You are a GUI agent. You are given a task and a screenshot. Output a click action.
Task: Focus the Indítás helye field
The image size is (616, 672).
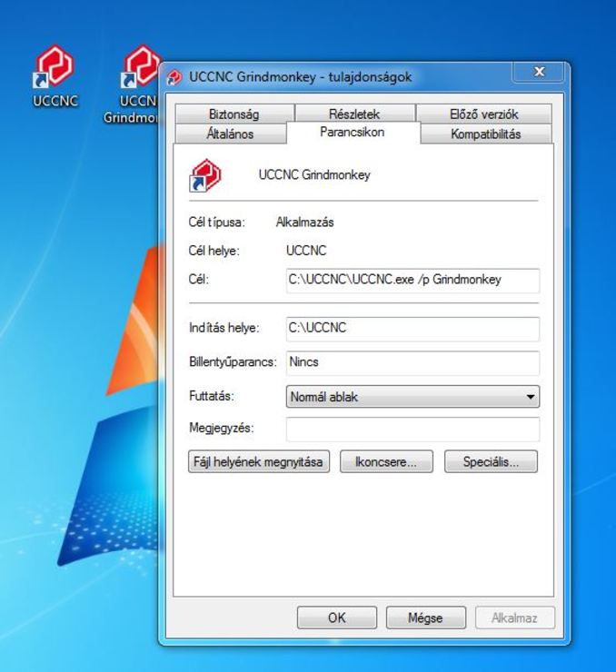[x=412, y=329]
